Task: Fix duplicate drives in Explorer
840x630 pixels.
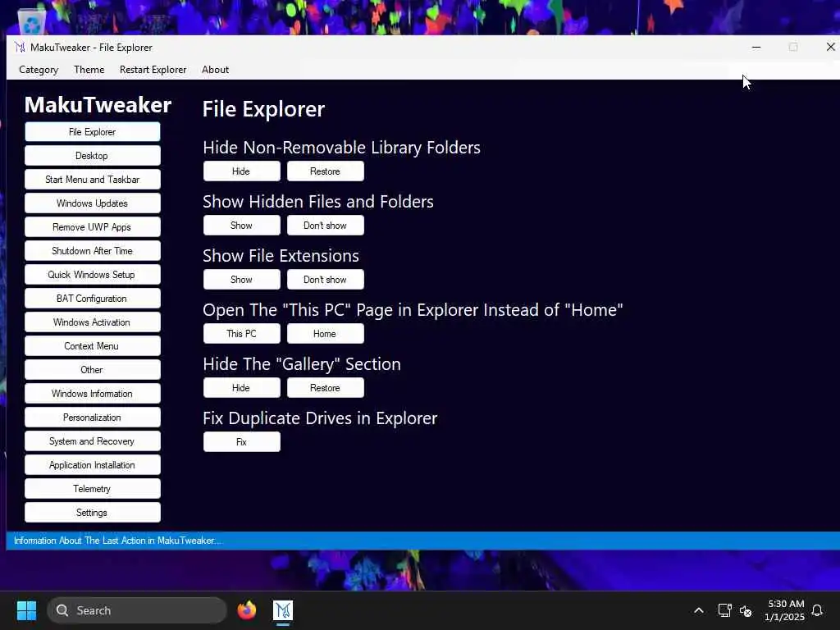Action: (242, 442)
